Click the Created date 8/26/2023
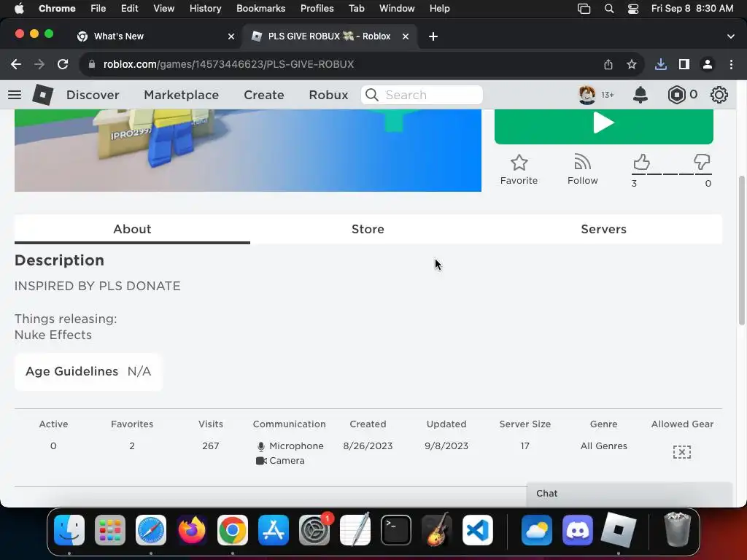The image size is (747, 560). tap(368, 446)
